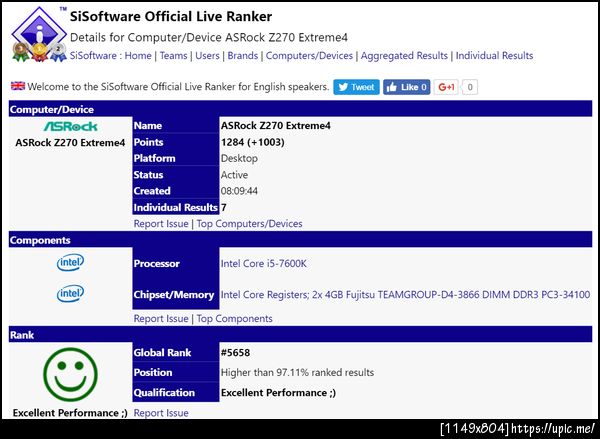Click the medals ribbon icons under logo
This screenshot has width=600, height=439.
tap(39, 52)
